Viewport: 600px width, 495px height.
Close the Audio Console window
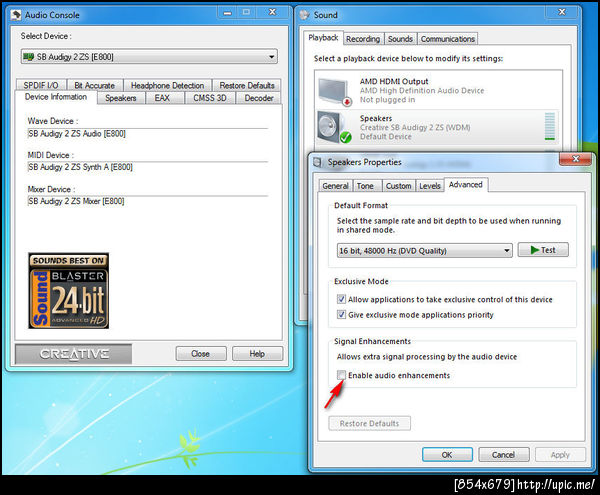pyautogui.click(x=272, y=12)
